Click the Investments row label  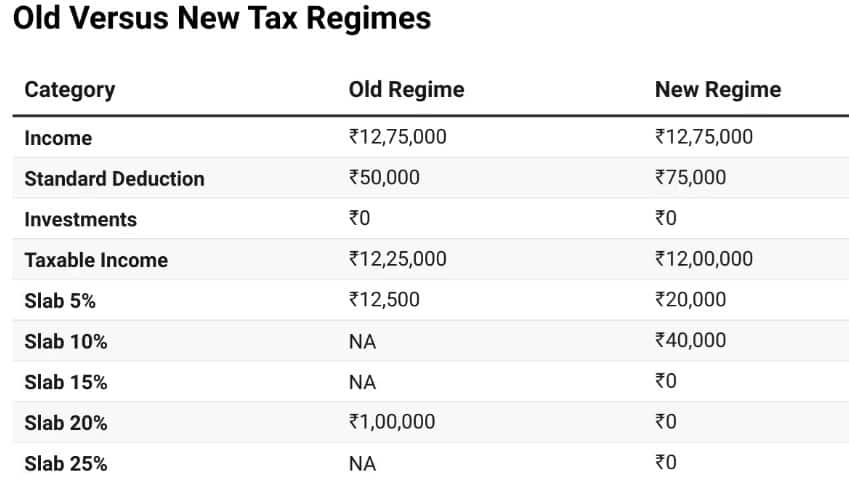point(81,219)
